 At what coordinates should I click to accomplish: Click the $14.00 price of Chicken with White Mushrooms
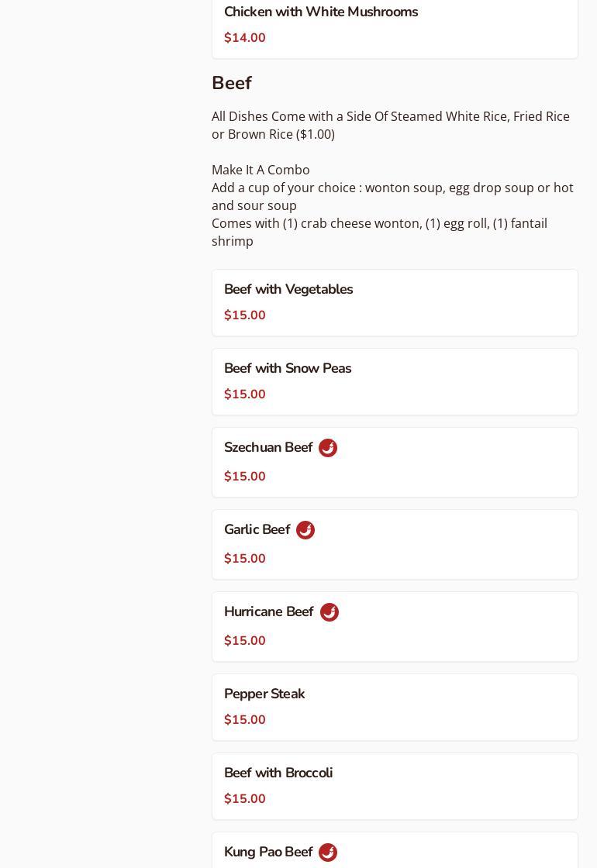[245, 38]
